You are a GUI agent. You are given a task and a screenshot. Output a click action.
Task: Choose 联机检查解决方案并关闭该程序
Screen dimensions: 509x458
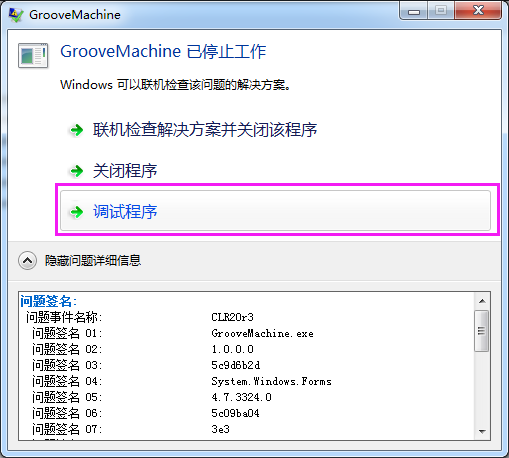(205, 130)
